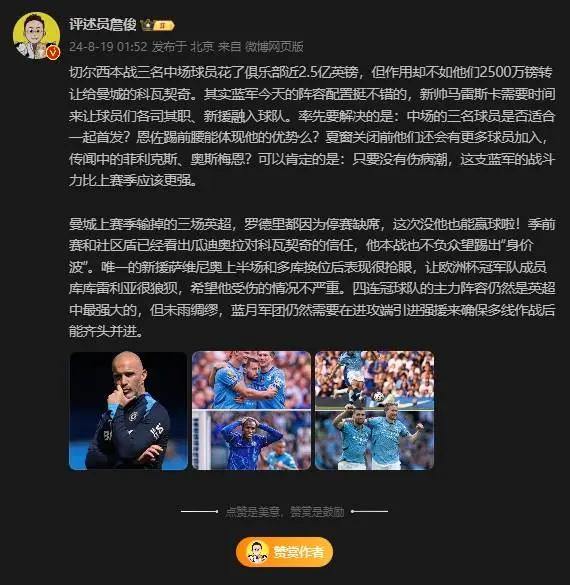
Task: Click the 24-8-19 01:52 post timestamp
Action: 108,47
